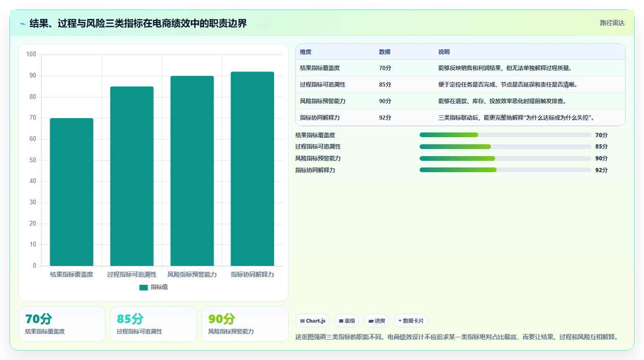This screenshot has height=360, width=644.
Task: Click the 结果指标覆盖度 x-axis label
Action: click(71, 274)
